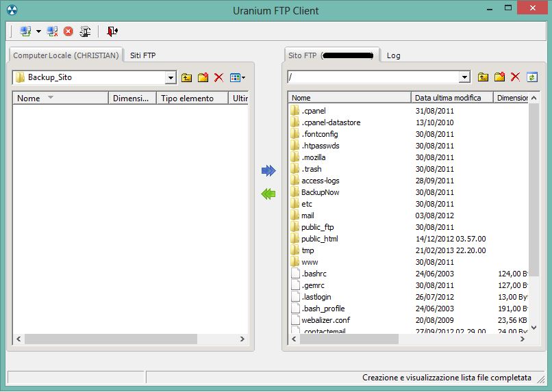Screen dimensions: 552x392
Task: Switch to the Siti FTP tab
Action: point(142,55)
